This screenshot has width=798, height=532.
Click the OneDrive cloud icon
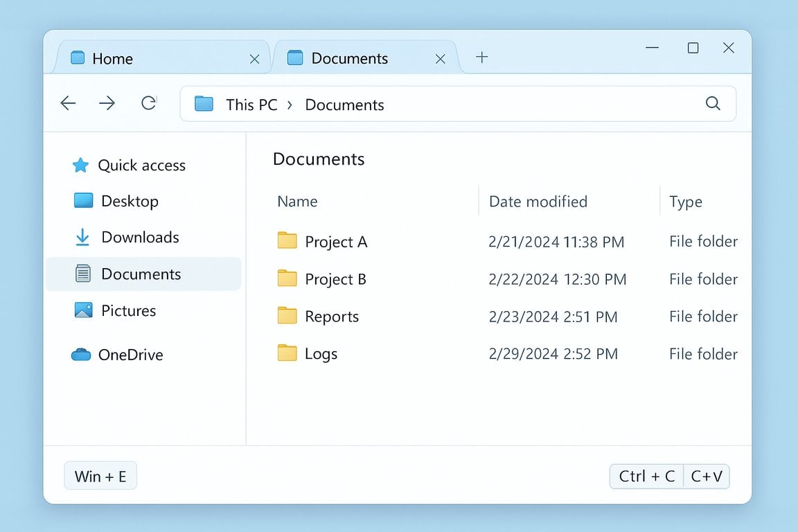(x=81, y=355)
